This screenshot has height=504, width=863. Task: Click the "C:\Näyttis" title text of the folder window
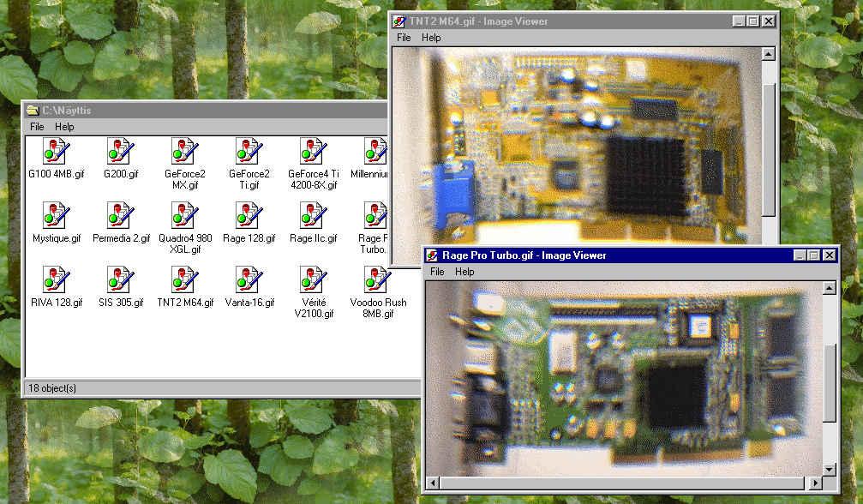67,110
